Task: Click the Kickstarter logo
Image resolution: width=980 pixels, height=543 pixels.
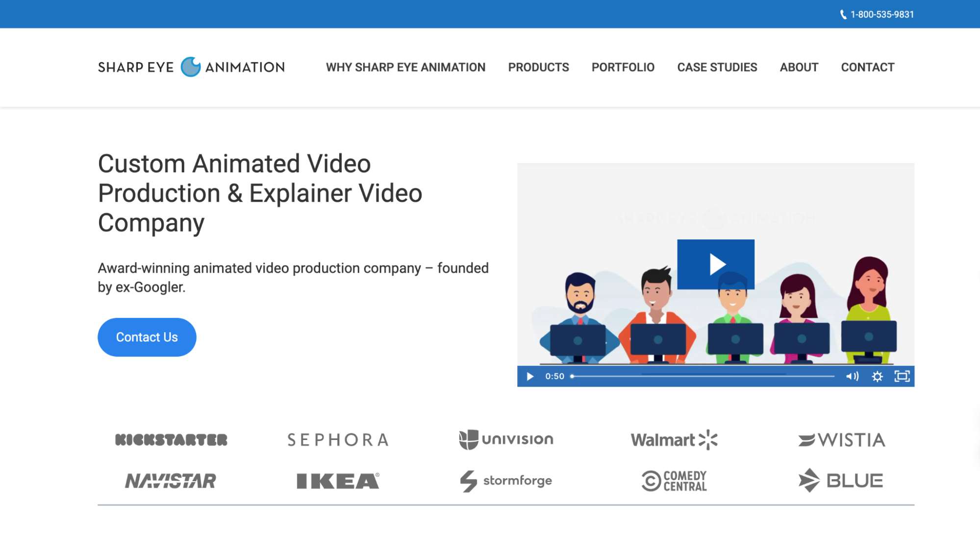Action: (171, 440)
